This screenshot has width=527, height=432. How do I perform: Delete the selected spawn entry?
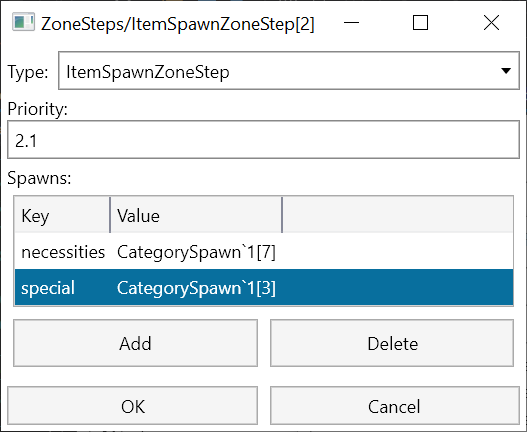coord(392,343)
